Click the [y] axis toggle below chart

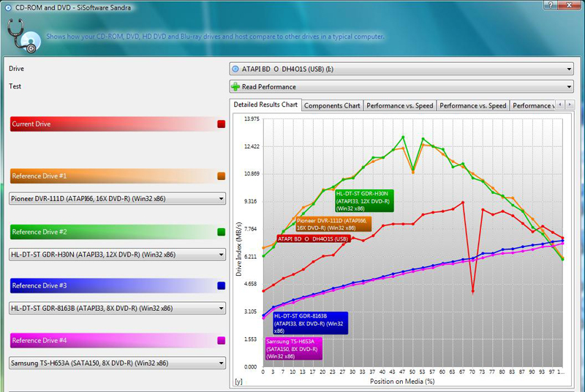tap(239, 382)
